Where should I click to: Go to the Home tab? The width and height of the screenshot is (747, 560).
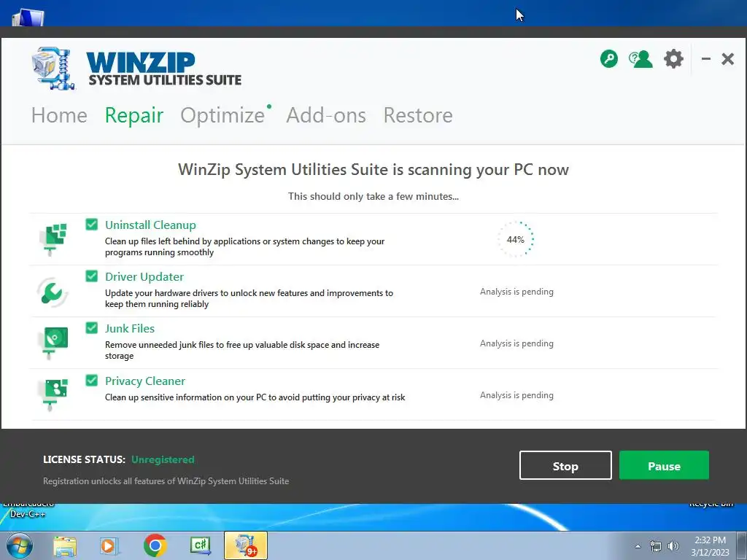click(59, 115)
